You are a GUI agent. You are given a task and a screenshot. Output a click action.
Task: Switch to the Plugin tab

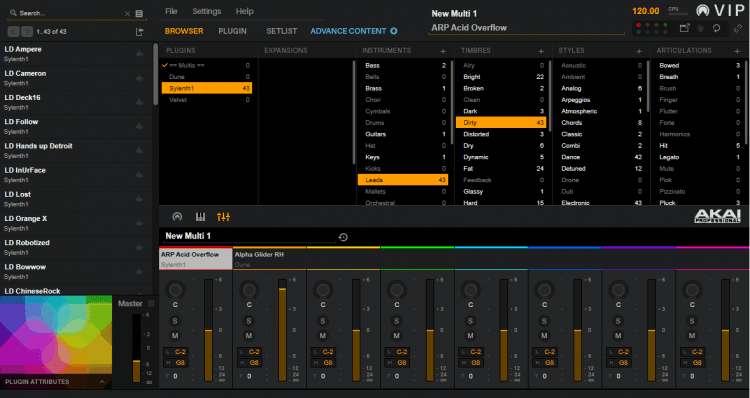point(232,31)
